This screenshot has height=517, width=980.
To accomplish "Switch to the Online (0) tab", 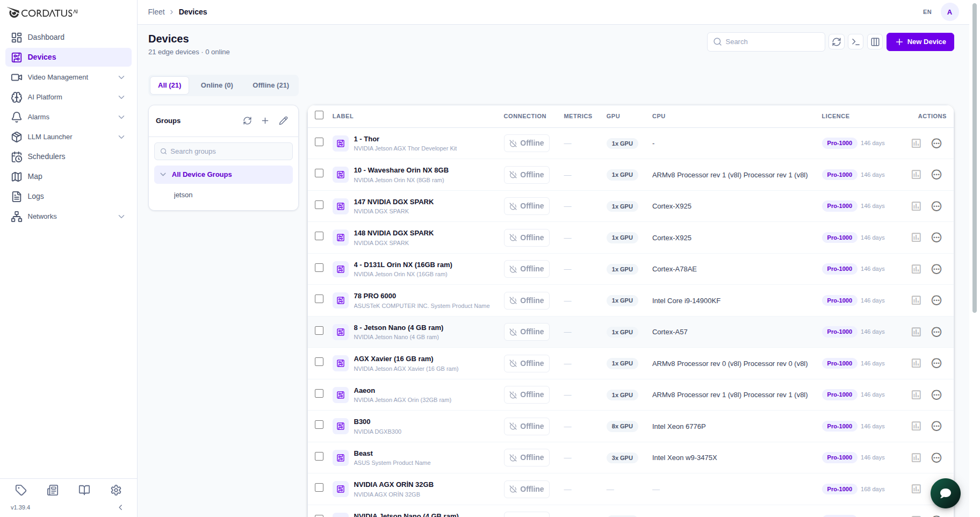I will pos(217,85).
